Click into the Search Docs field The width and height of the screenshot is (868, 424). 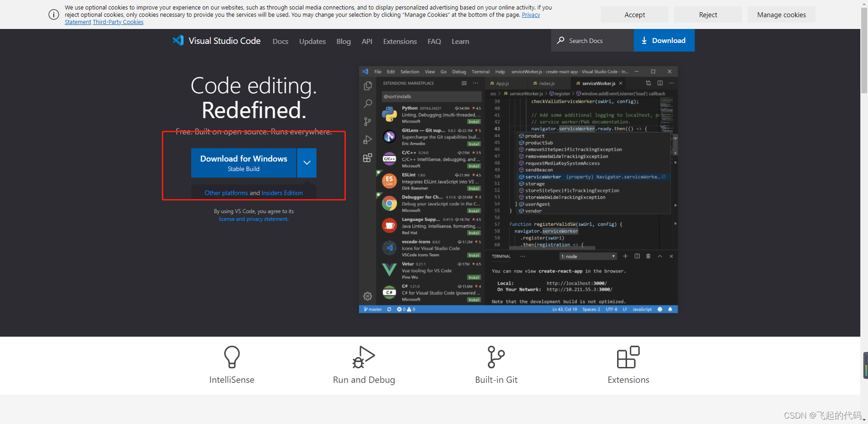tap(592, 40)
